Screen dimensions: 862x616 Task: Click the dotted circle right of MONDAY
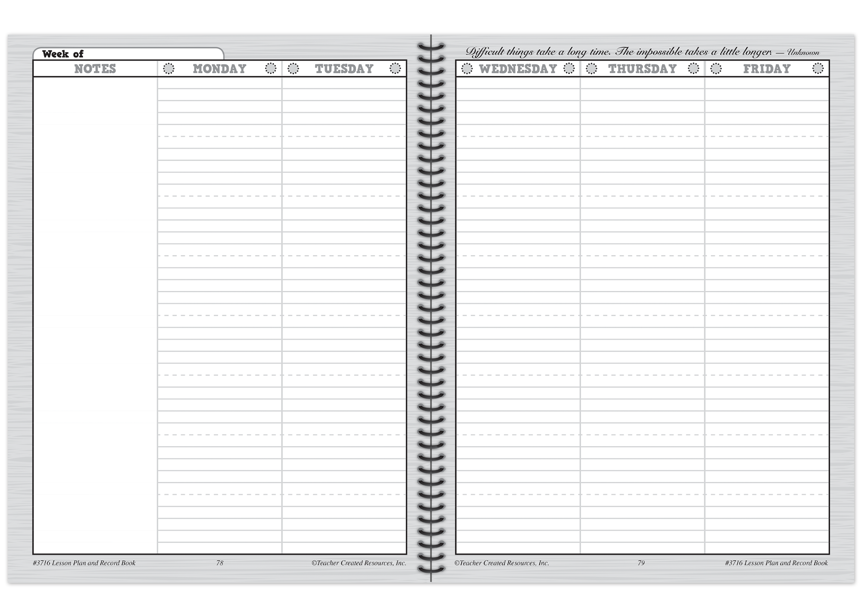[x=271, y=69]
